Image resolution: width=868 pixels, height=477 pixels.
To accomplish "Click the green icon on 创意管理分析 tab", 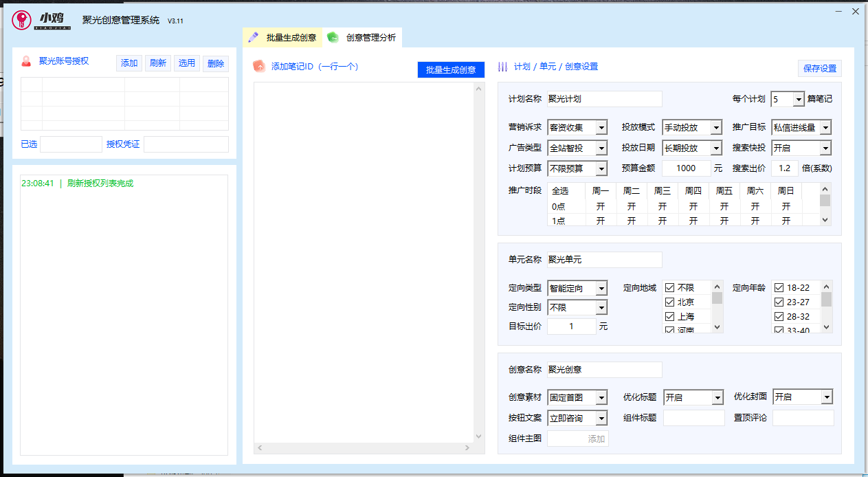I will tap(333, 37).
